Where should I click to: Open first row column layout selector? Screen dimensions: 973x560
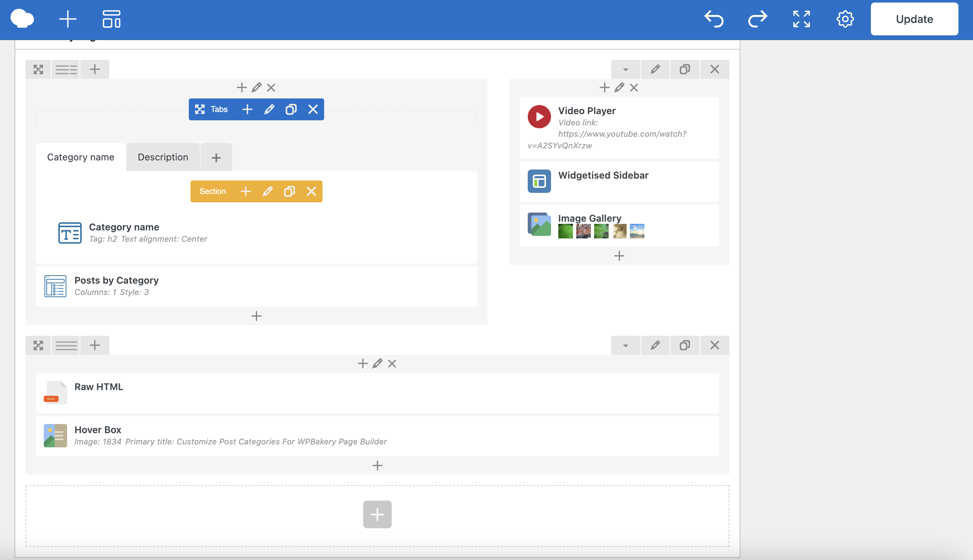[66, 70]
